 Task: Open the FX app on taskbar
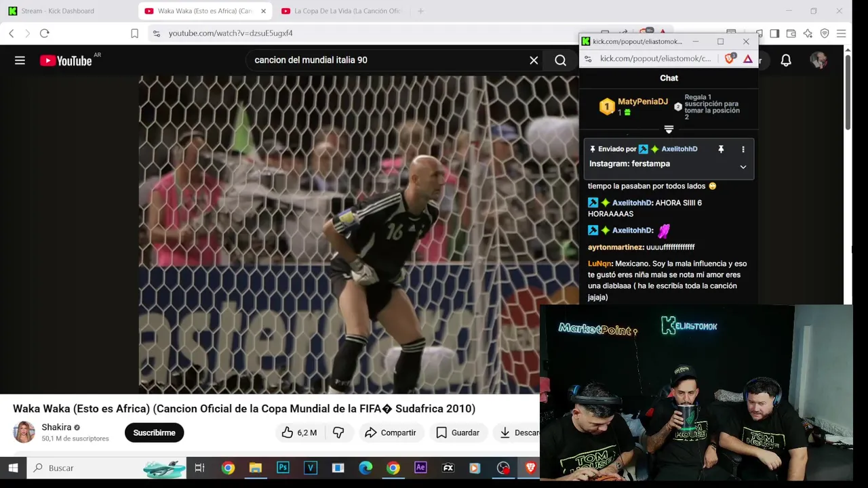click(x=448, y=468)
